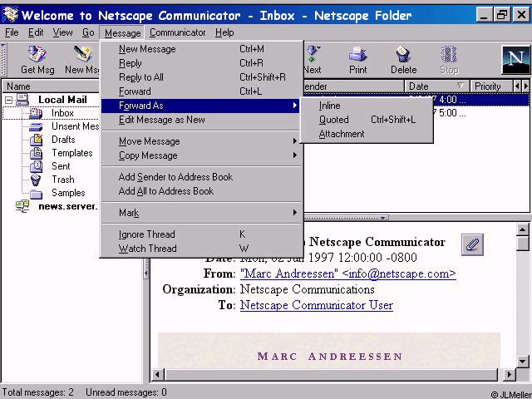The width and height of the screenshot is (532, 399).
Task: Click the Marc Andreessen info@netscape.com link
Action: point(347,273)
